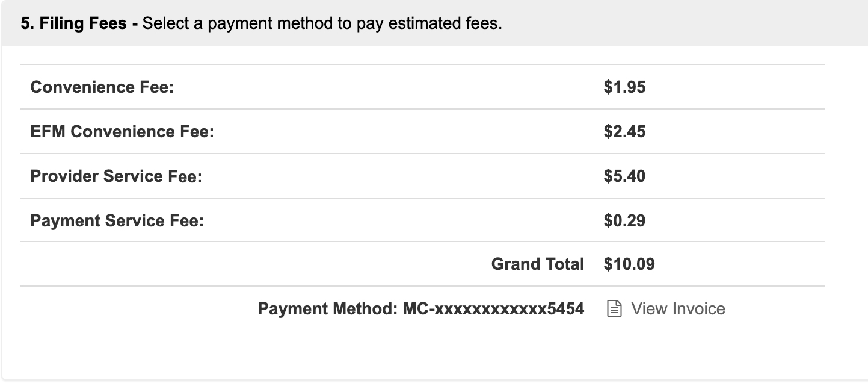Select the Filing Fees section header

tap(434, 23)
